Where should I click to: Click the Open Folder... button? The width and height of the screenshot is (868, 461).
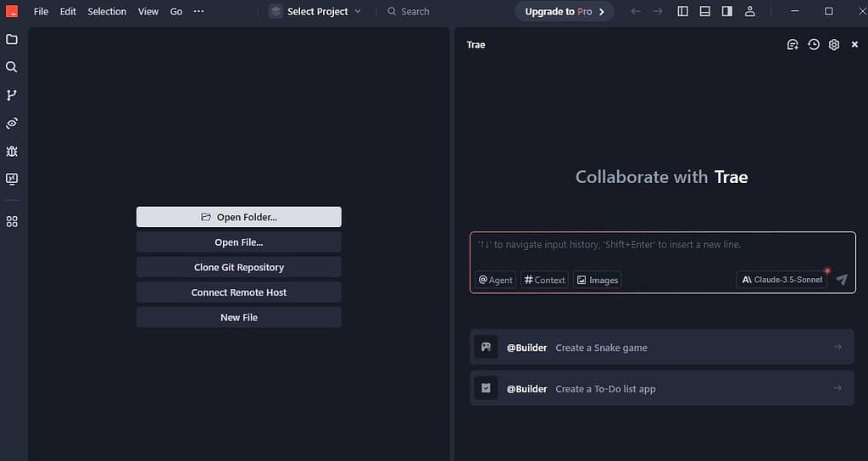pos(238,217)
